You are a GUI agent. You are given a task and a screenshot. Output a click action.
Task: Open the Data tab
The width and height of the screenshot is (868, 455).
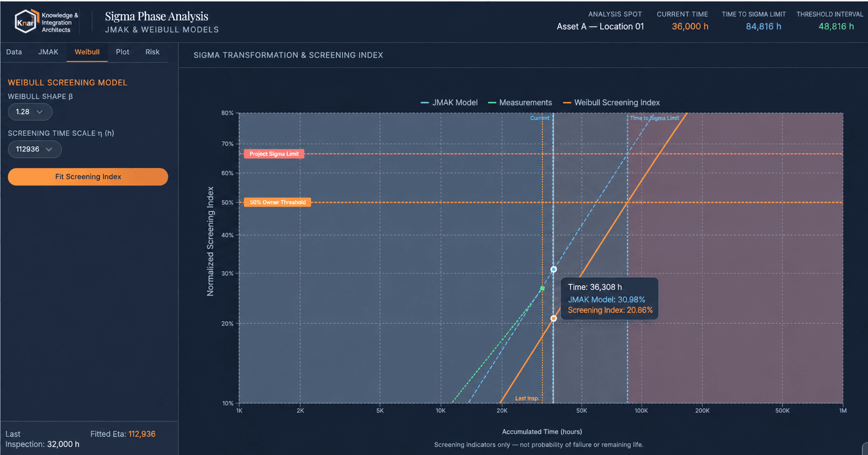click(14, 52)
